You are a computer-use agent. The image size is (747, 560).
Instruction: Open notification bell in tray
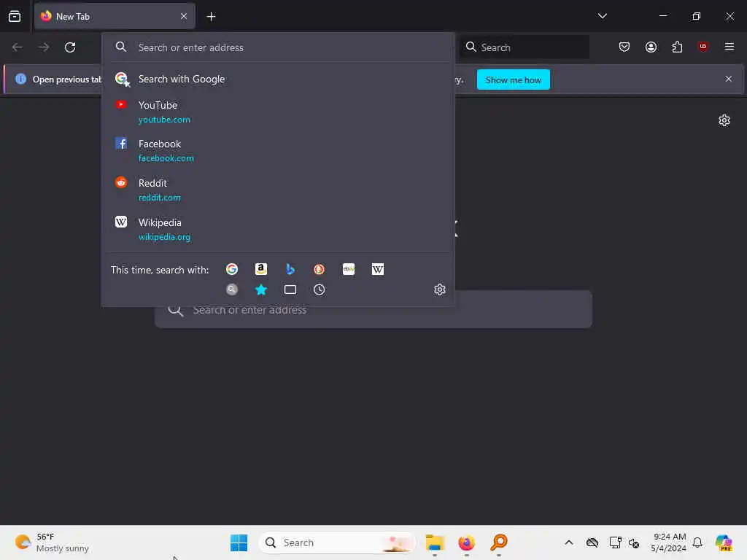pyautogui.click(x=697, y=542)
